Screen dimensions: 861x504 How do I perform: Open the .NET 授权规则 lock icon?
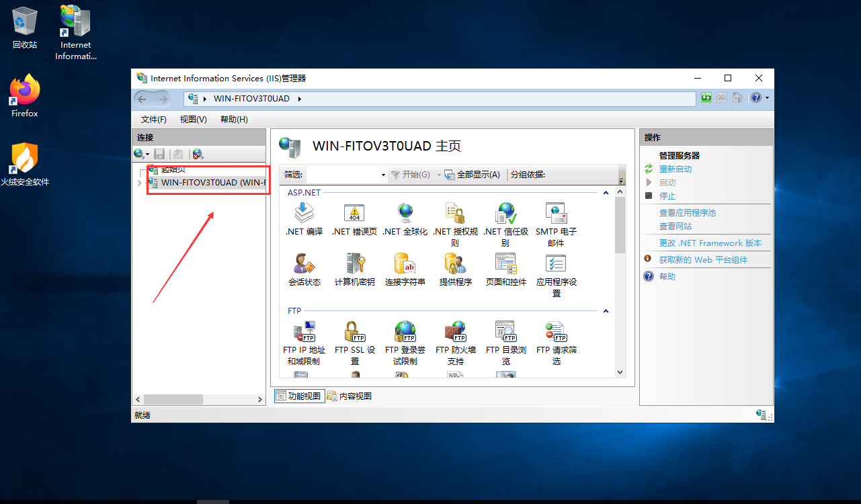tap(455, 214)
